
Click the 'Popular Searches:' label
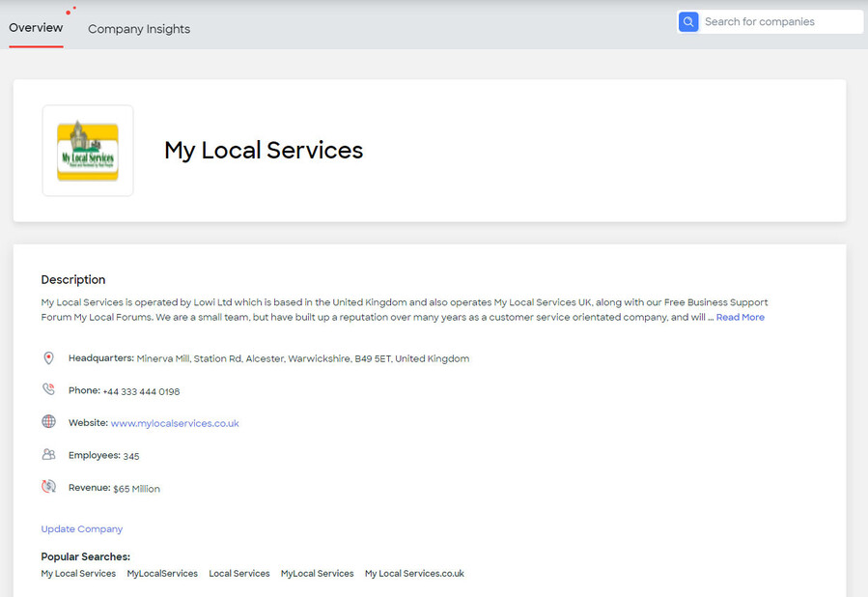(x=86, y=556)
